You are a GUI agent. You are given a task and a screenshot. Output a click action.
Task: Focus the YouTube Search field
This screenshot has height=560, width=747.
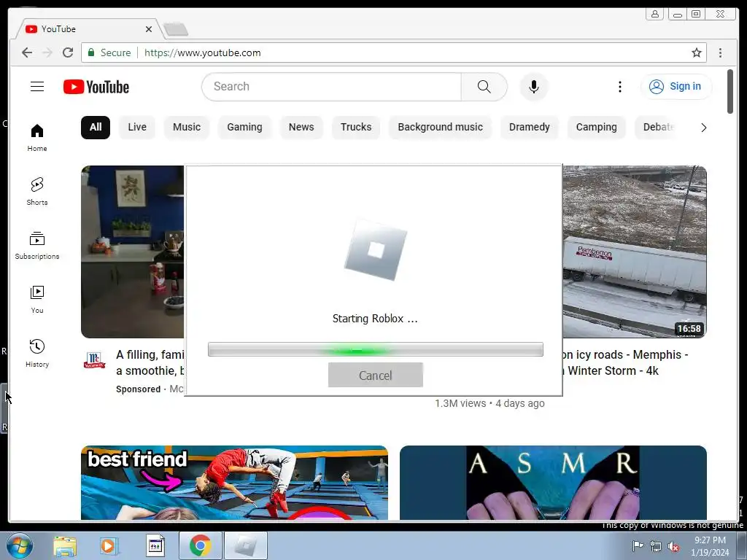tap(332, 86)
